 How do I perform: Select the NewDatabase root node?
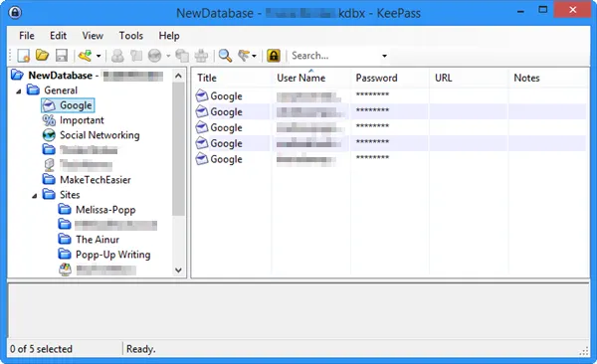click(x=60, y=76)
